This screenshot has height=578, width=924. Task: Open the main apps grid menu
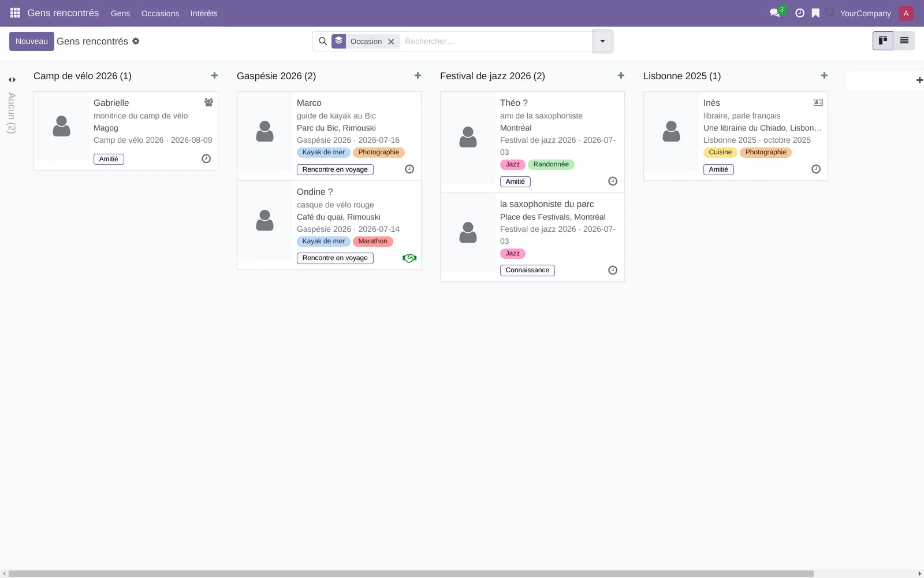(15, 13)
